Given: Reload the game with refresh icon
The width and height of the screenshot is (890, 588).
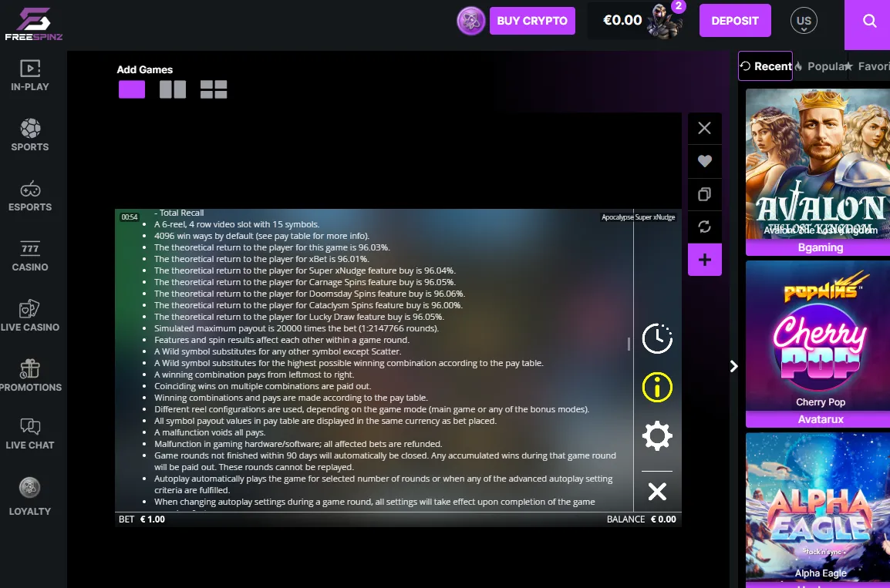Looking at the screenshot, I should pos(704,227).
